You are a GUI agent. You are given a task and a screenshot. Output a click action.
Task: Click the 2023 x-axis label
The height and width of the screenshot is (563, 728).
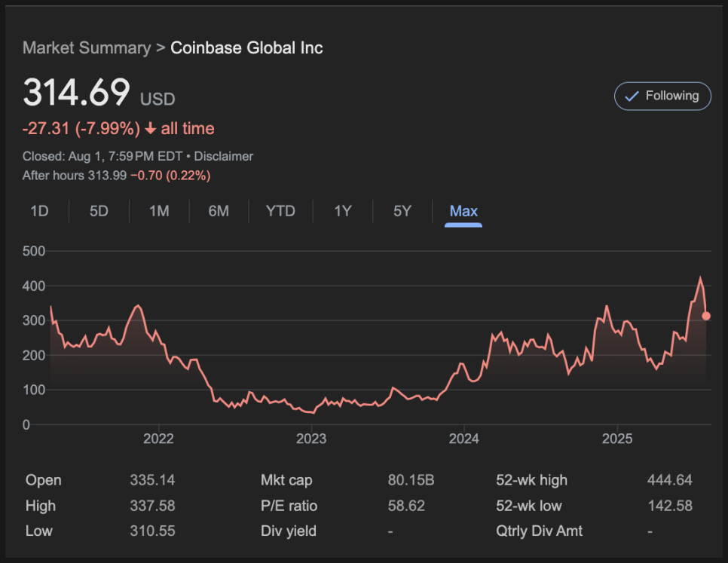[311, 439]
